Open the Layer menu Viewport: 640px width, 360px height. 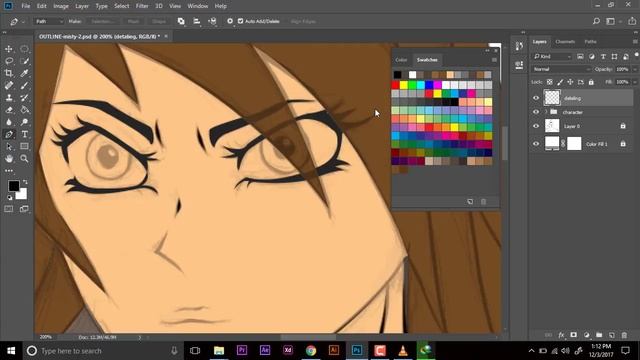tap(82, 6)
